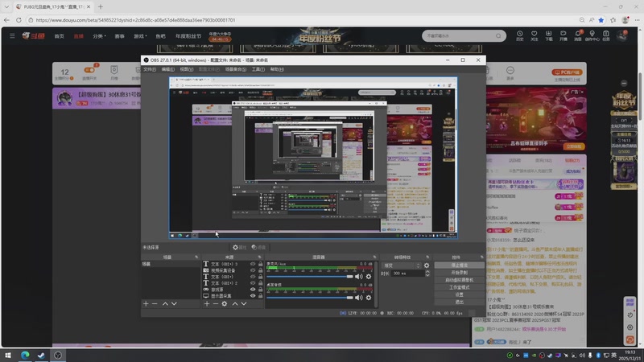Click the Douyu search magnifier icon
Screen dimensions: 644x362
[498, 35]
